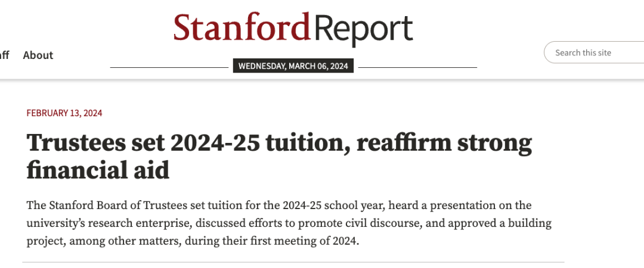The width and height of the screenshot is (644, 268).
Task: Click the horizontal rule right of date badge
Action: point(417,67)
